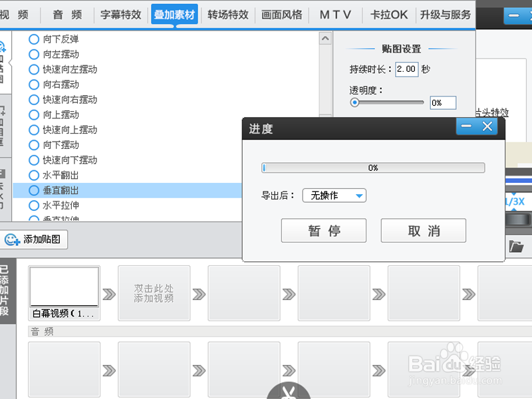Click the 贴图设置 heading
Screen dimensions: 532x399
click(402, 49)
